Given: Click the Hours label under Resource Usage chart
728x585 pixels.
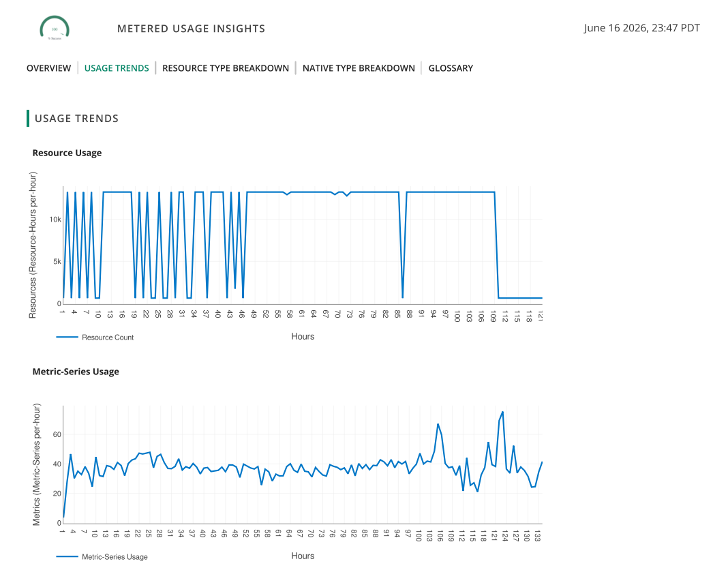Looking at the screenshot, I should (303, 337).
